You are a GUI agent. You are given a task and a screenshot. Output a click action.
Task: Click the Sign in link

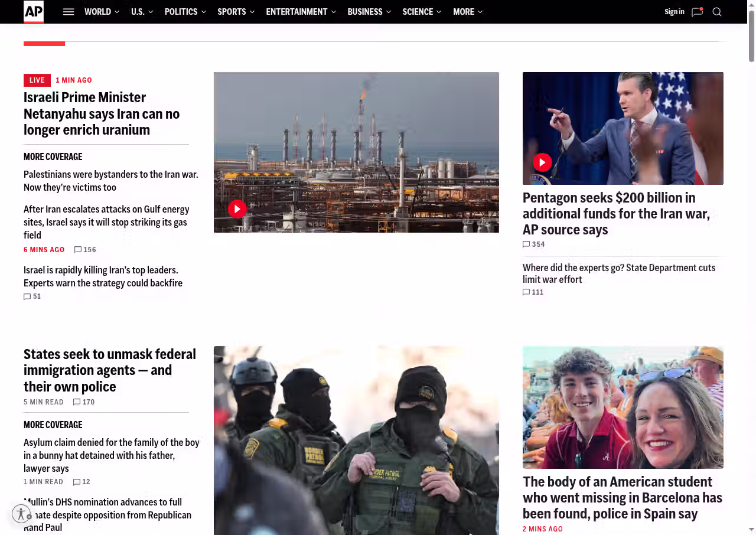pyautogui.click(x=674, y=12)
